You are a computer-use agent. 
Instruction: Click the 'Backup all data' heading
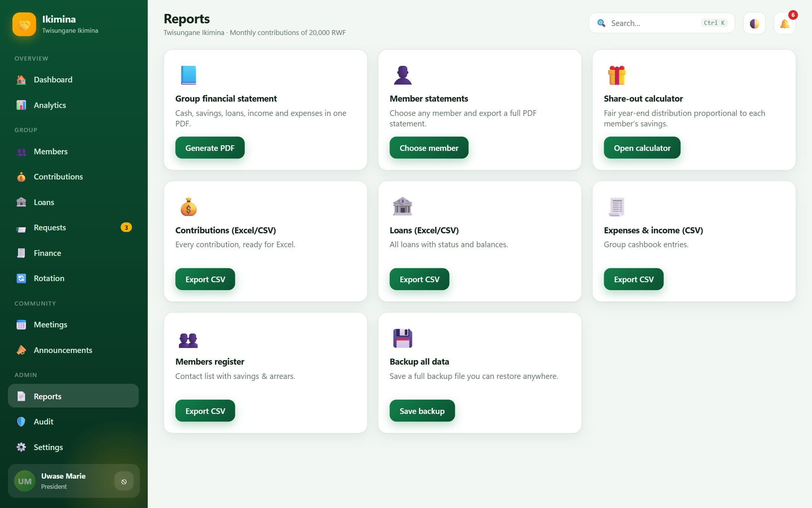(419, 362)
